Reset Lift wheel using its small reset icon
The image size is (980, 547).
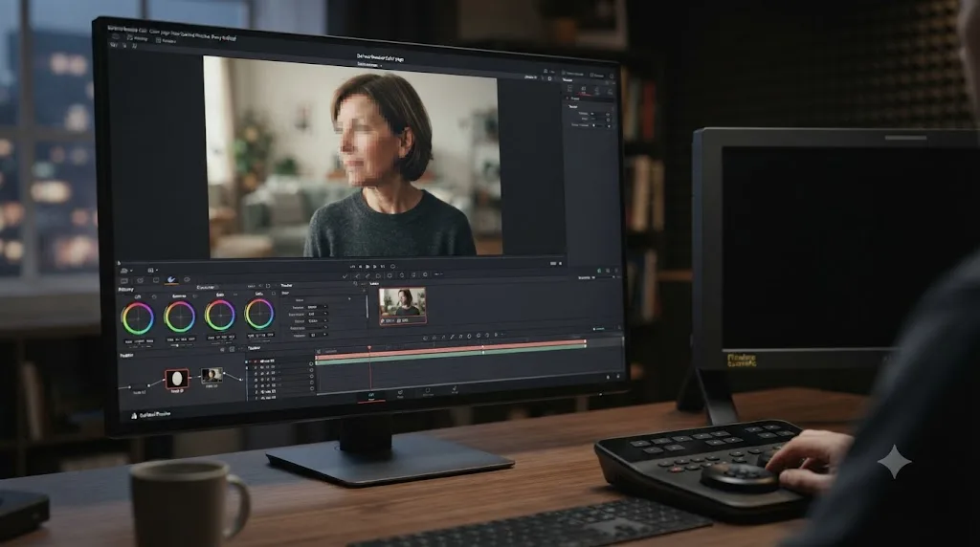(154, 296)
